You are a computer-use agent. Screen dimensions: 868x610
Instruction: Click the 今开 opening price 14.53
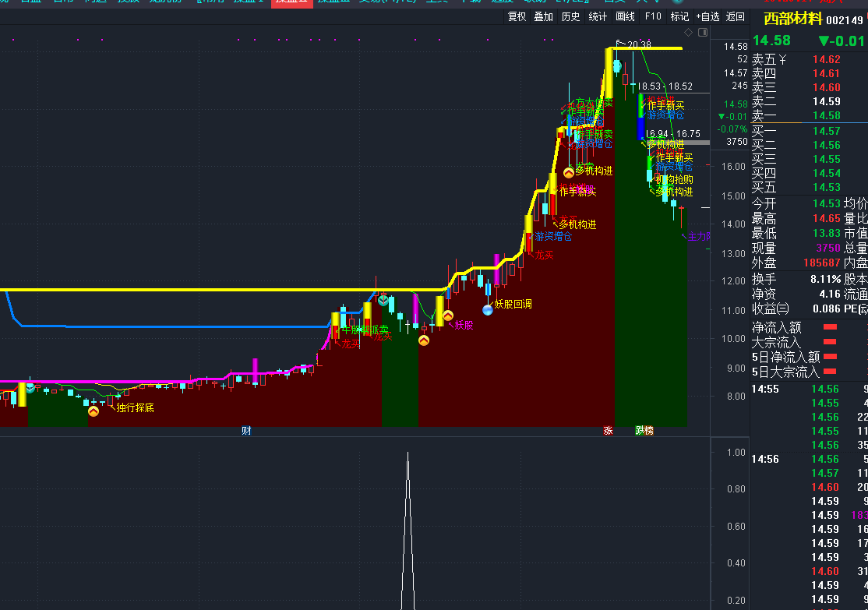tap(827, 203)
